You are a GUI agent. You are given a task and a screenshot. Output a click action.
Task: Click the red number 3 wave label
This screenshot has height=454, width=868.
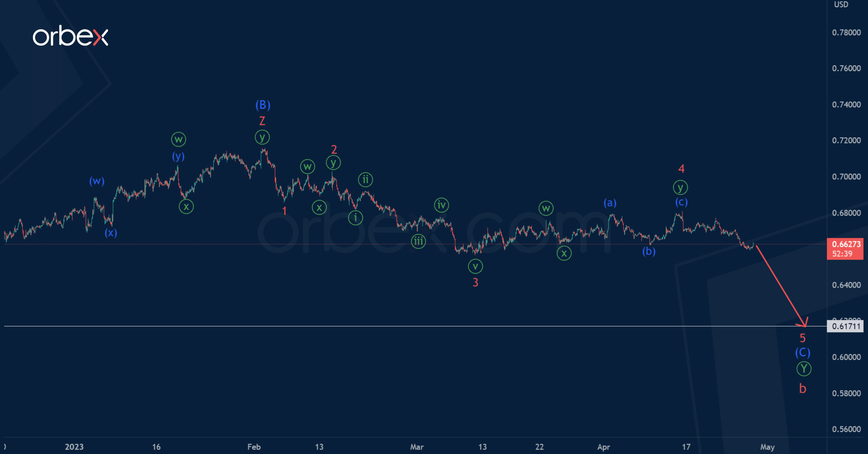(x=475, y=283)
